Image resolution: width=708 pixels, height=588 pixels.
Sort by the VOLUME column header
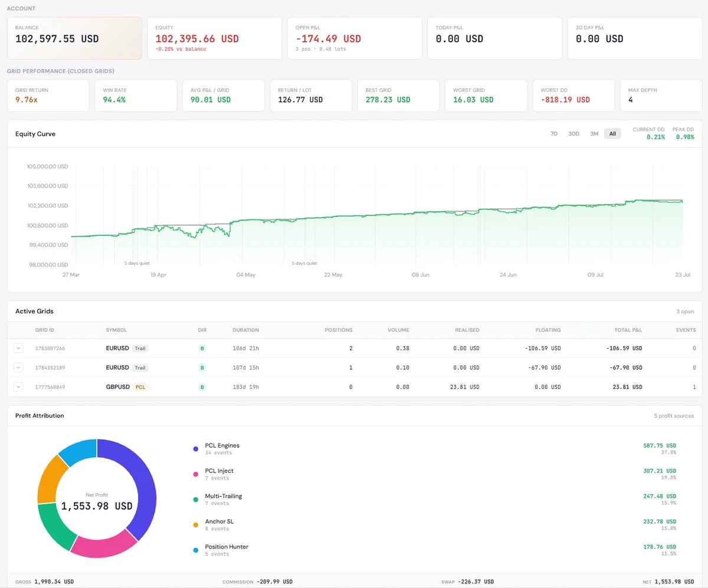click(x=398, y=330)
